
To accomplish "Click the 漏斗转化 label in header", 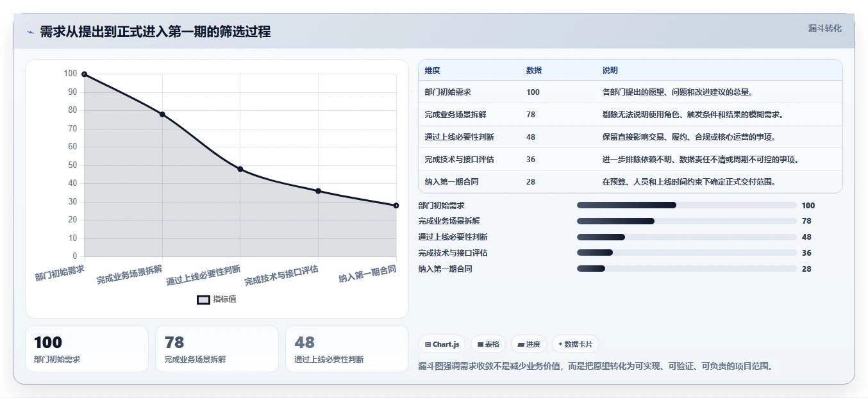I will (x=824, y=28).
